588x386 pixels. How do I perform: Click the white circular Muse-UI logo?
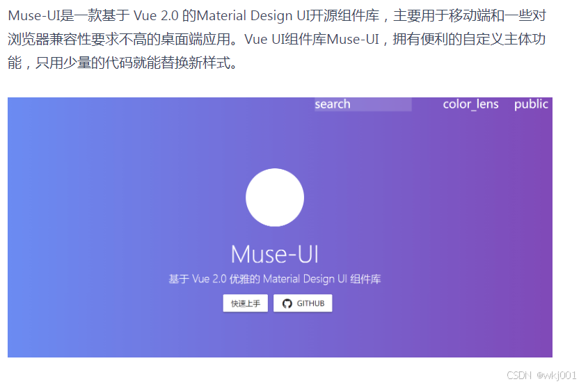point(275,198)
